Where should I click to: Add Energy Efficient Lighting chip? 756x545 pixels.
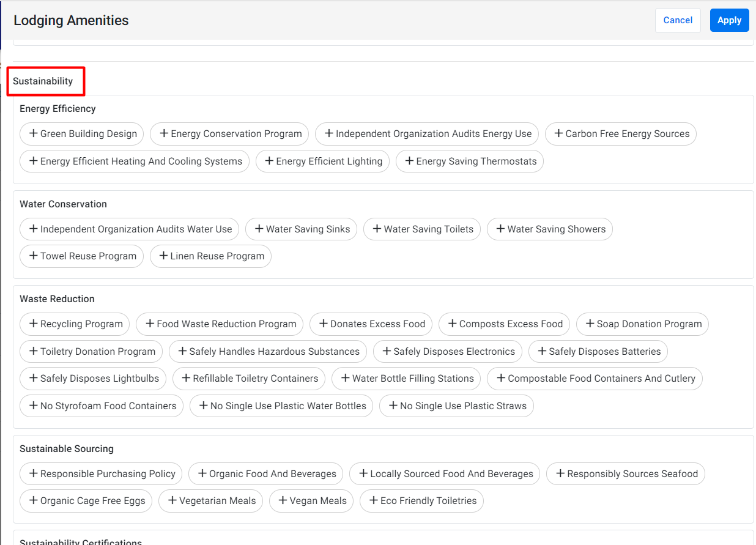click(x=322, y=161)
